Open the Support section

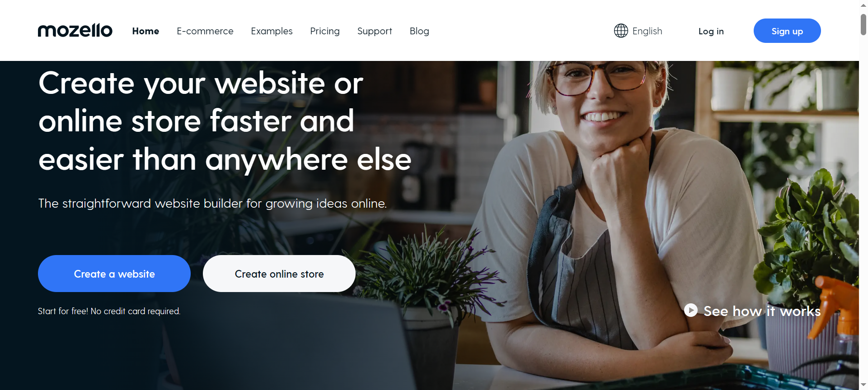375,31
